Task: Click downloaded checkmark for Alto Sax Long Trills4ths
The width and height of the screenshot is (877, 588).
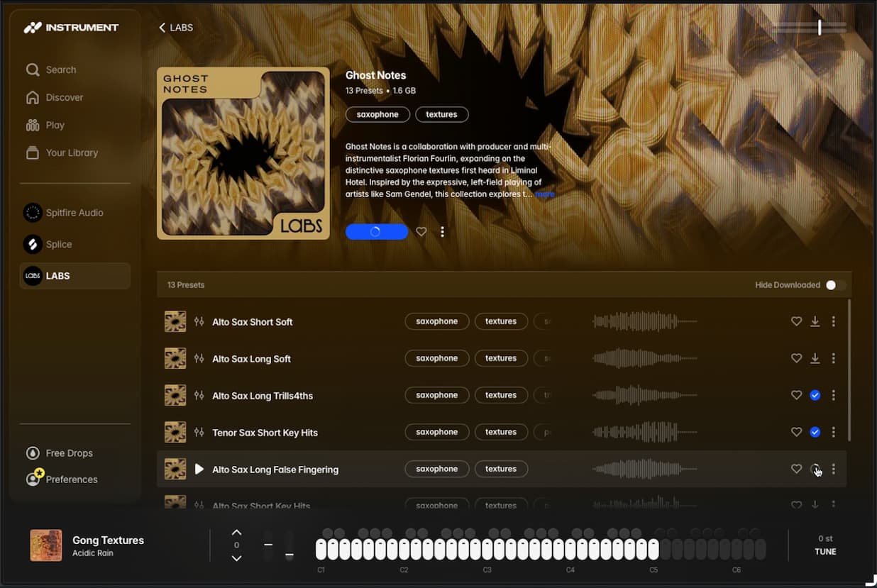Action: point(815,395)
